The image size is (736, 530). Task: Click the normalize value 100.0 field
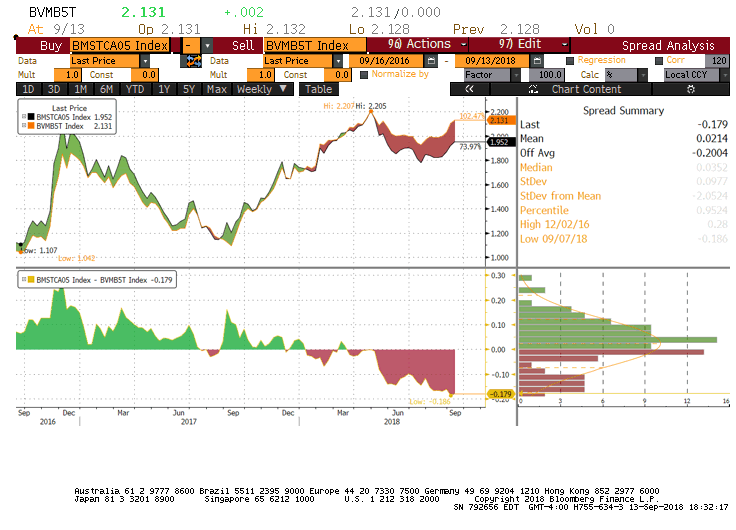point(547,75)
